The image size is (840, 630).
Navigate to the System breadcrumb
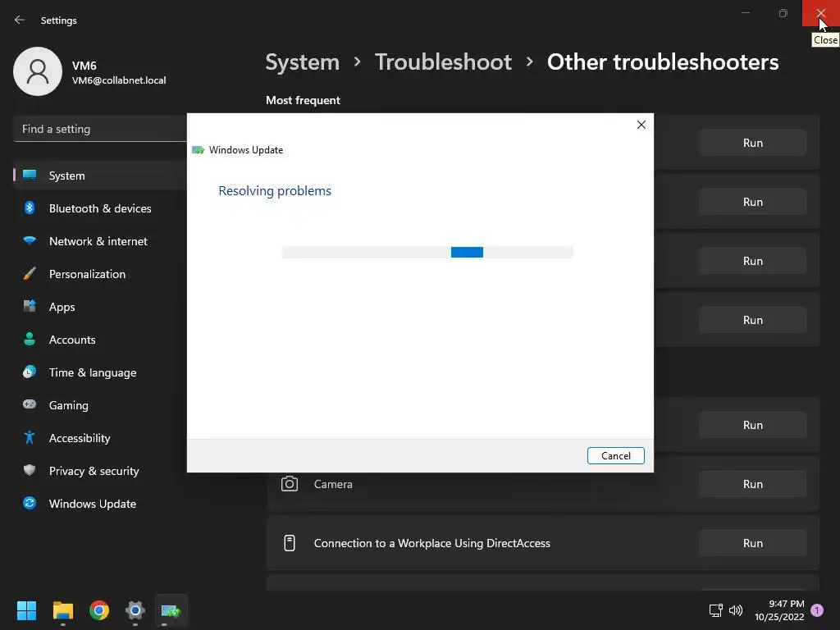(x=302, y=62)
